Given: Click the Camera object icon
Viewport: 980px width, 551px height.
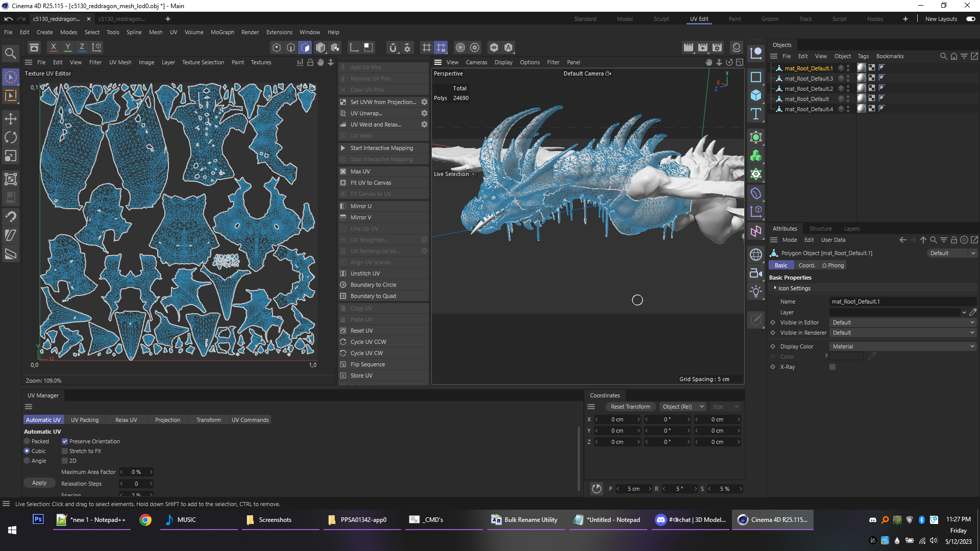Looking at the screenshot, I should [756, 273].
